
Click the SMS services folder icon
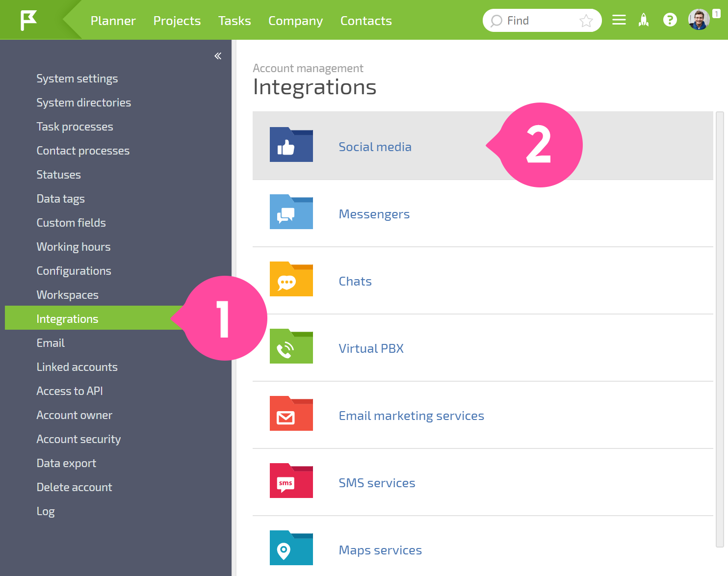[291, 481]
